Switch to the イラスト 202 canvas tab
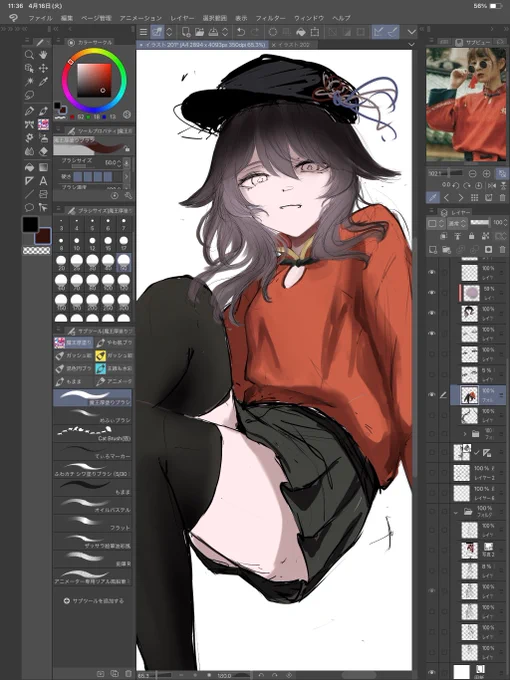The width and height of the screenshot is (510, 680). pyautogui.click(x=295, y=44)
